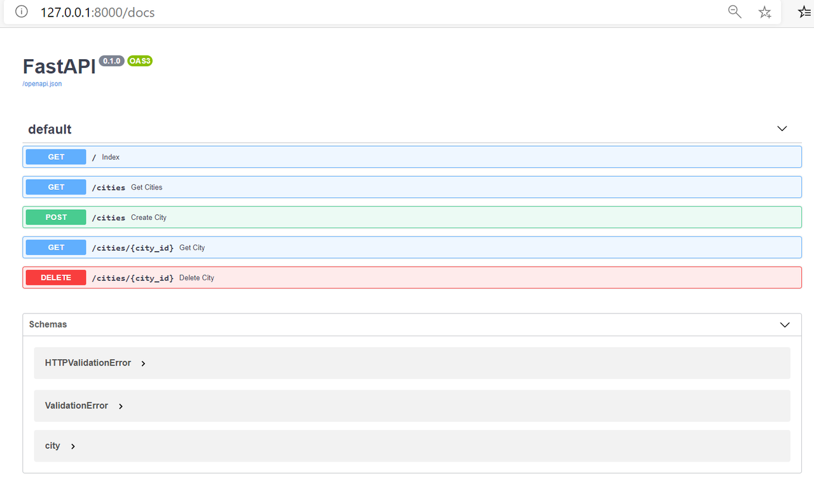Expand the GET /cities Get Cities endpoint

tap(412, 187)
